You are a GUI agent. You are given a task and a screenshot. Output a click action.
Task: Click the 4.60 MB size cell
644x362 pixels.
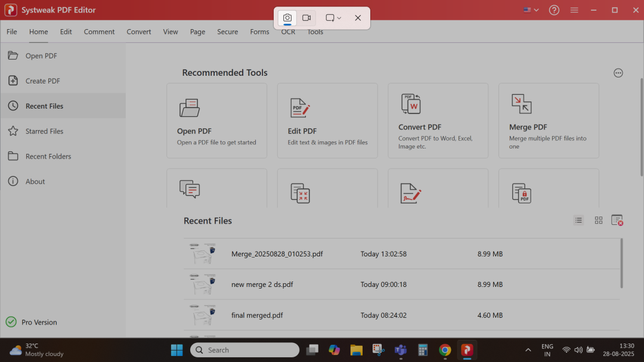coord(490,315)
